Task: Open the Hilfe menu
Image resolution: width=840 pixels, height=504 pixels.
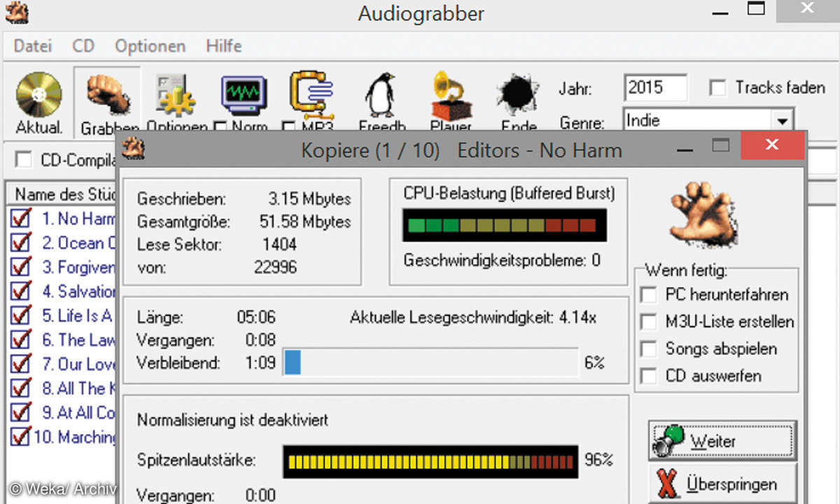Action: pos(223,46)
